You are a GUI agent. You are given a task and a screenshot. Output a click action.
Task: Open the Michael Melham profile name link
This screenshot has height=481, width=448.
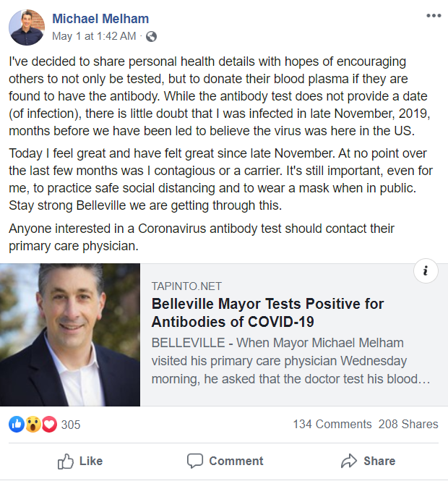102,18
